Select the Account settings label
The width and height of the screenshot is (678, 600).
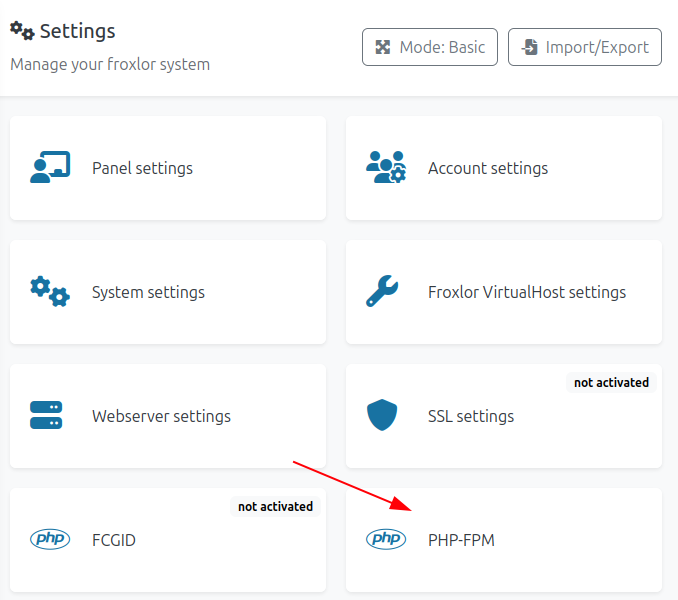[488, 168]
